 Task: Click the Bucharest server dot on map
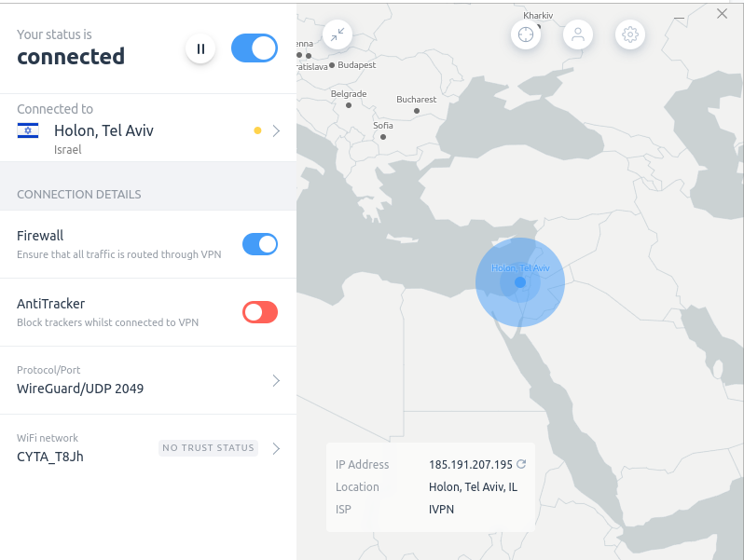coord(417,111)
